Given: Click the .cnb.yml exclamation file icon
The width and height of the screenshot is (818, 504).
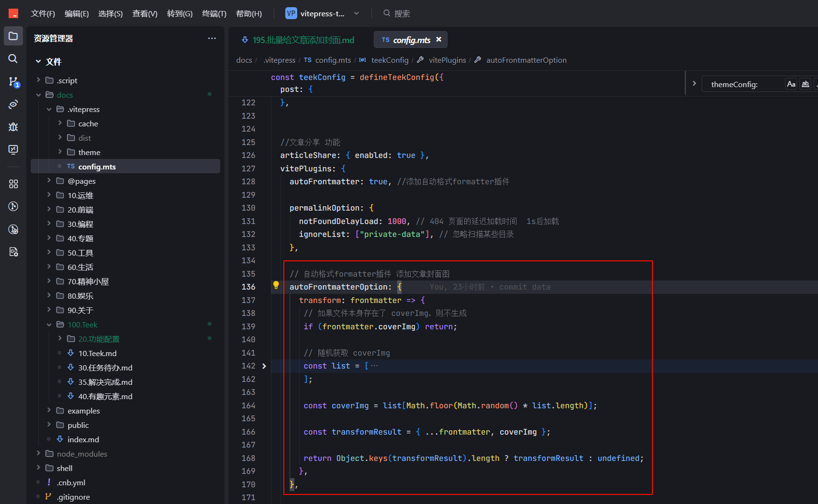Looking at the screenshot, I should (49, 482).
